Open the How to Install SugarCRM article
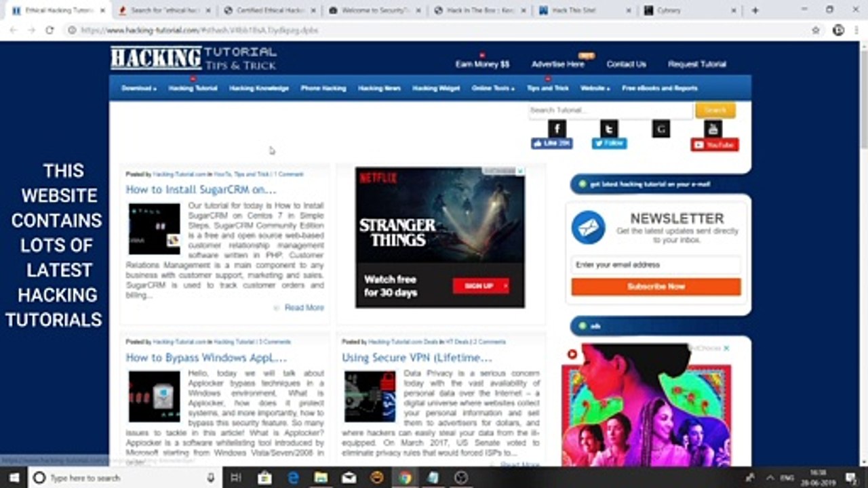868x488 pixels. coord(201,190)
